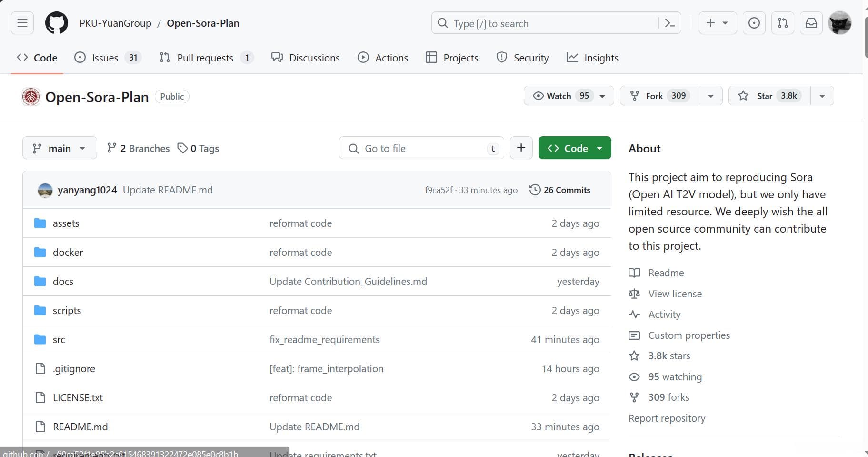Switch to the Pull requests tab
The width and height of the screenshot is (868, 457).
tap(207, 58)
